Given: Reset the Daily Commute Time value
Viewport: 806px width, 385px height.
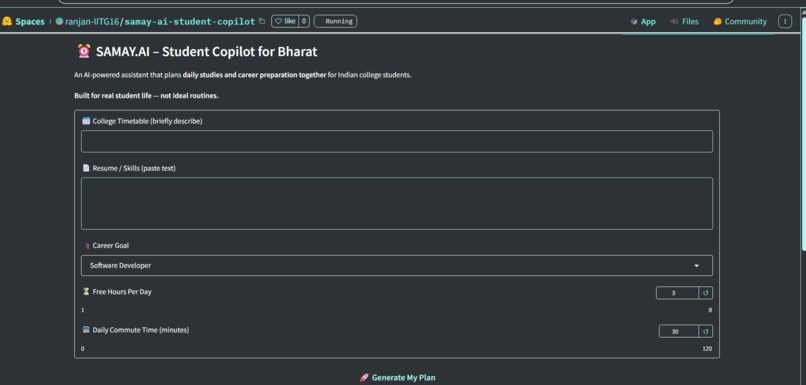Looking at the screenshot, I should point(706,332).
